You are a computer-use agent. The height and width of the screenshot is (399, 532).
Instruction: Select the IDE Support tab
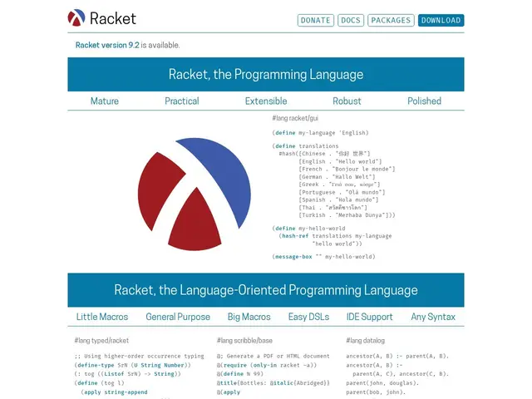(369, 317)
